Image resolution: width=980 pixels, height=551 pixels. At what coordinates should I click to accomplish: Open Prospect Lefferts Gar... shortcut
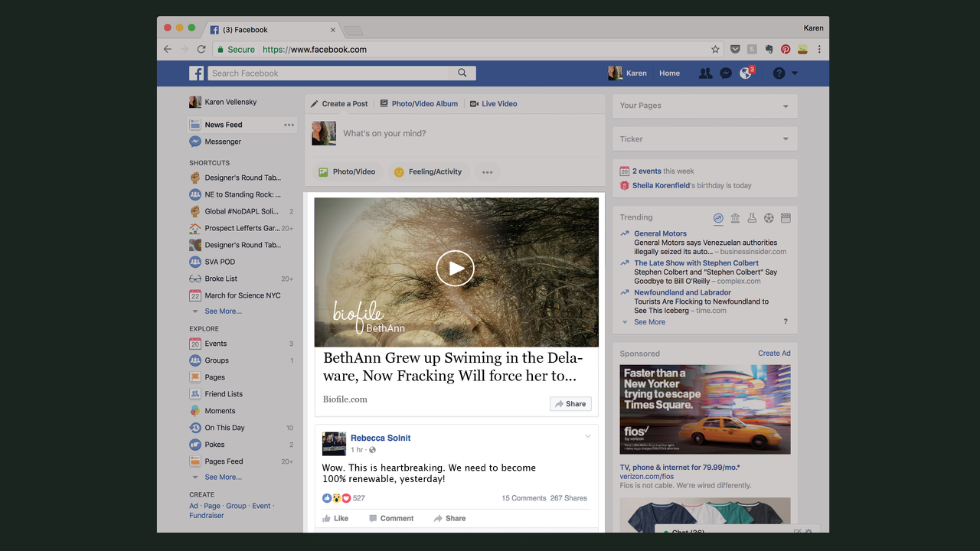tap(234, 228)
